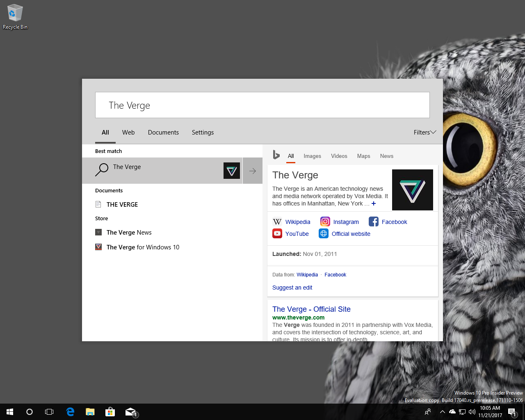Image resolution: width=525 pixels, height=420 pixels.
Task: Open The Verge News store result
Action: [x=172, y=233]
